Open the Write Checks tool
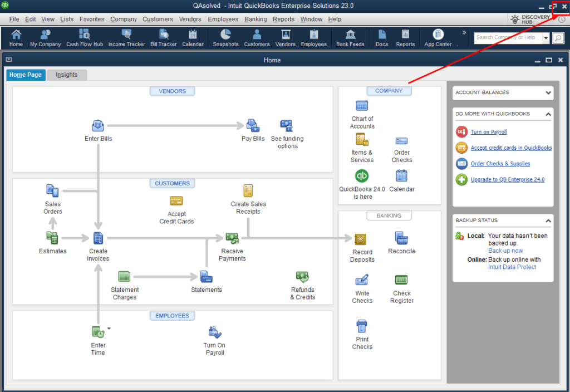The height and width of the screenshot is (392, 570). point(362,280)
